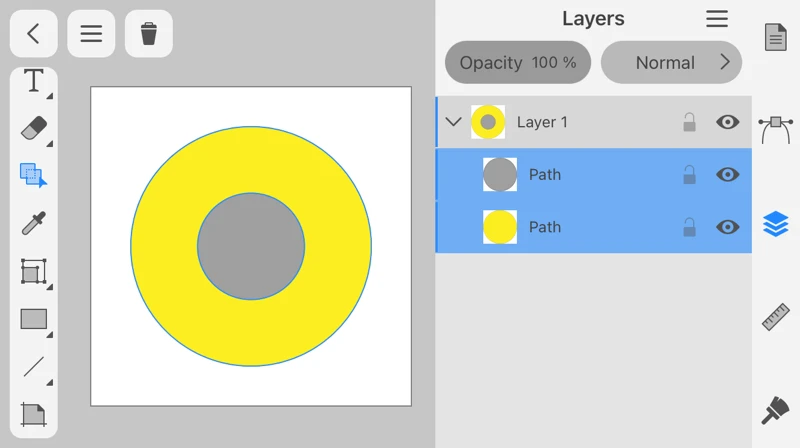The width and height of the screenshot is (800, 448).
Task: Go back with the arrow button
Action: (34, 34)
